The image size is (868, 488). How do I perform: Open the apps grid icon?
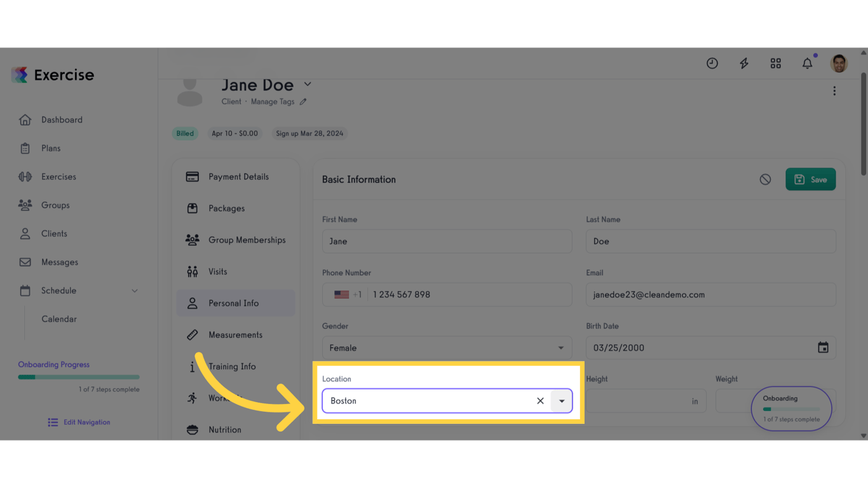click(x=776, y=64)
